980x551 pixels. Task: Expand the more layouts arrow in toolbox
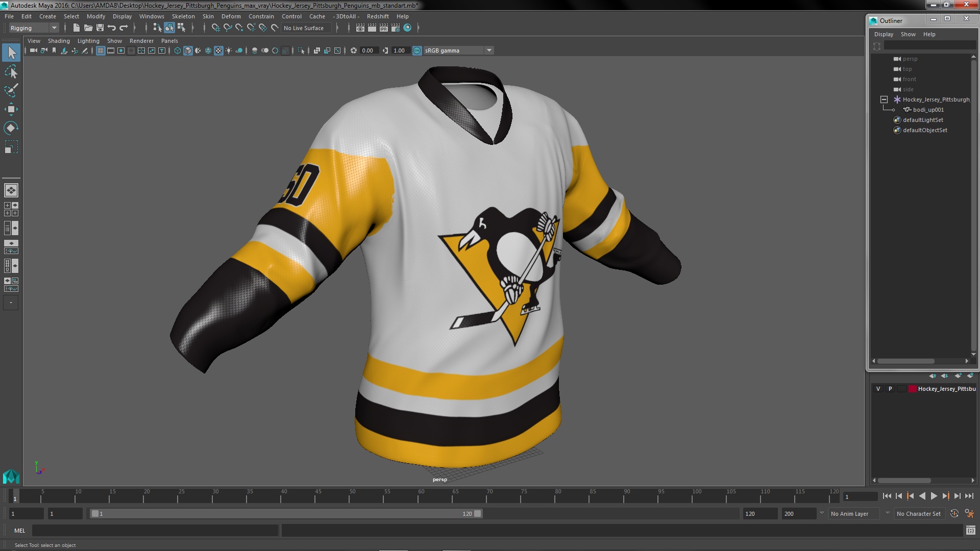click(x=11, y=303)
